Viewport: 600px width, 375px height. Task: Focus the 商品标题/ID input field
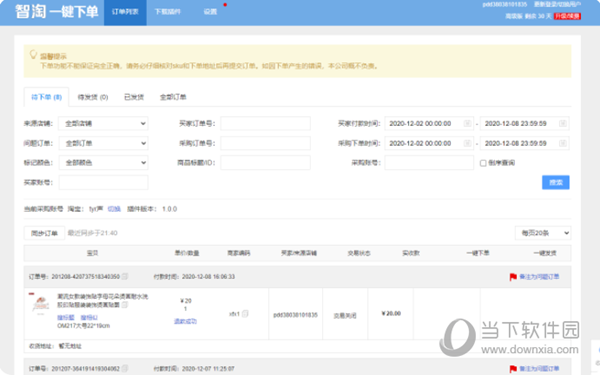tap(265, 163)
